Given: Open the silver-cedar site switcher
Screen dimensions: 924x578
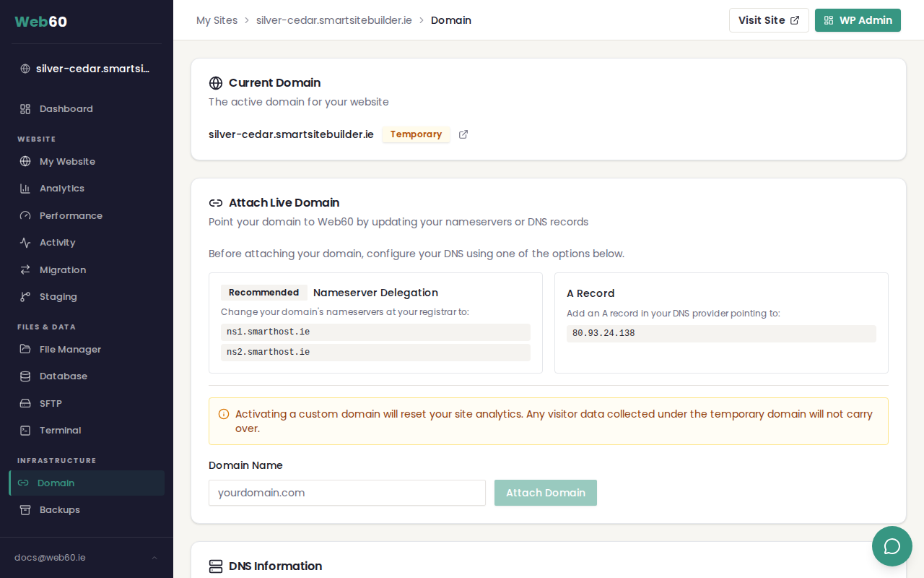Looking at the screenshot, I should 86,69.
